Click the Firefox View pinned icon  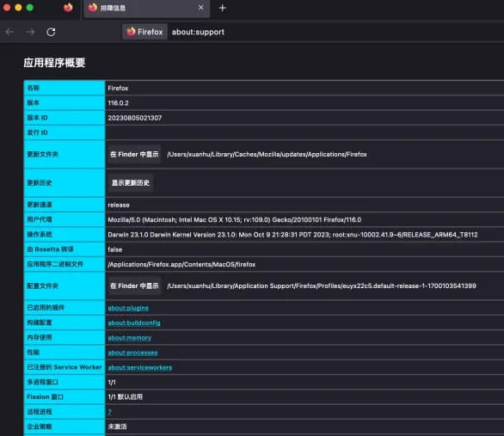pyautogui.click(x=68, y=8)
